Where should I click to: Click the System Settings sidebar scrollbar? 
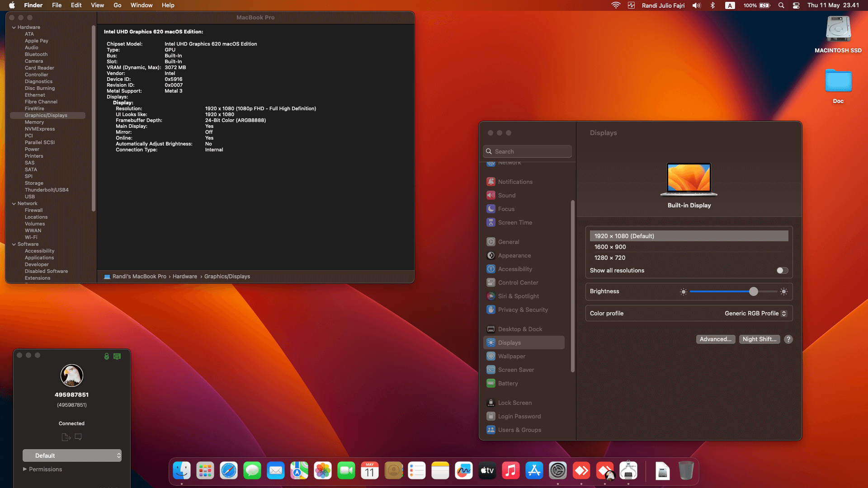coord(573,286)
